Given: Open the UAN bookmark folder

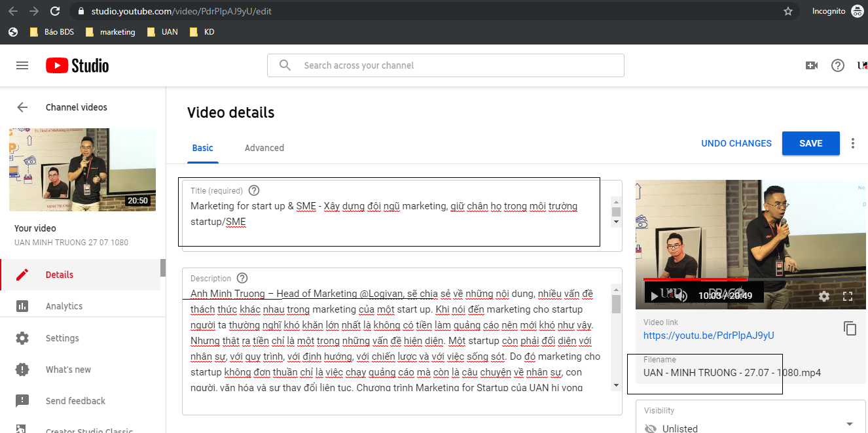Looking at the screenshot, I should [x=162, y=31].
